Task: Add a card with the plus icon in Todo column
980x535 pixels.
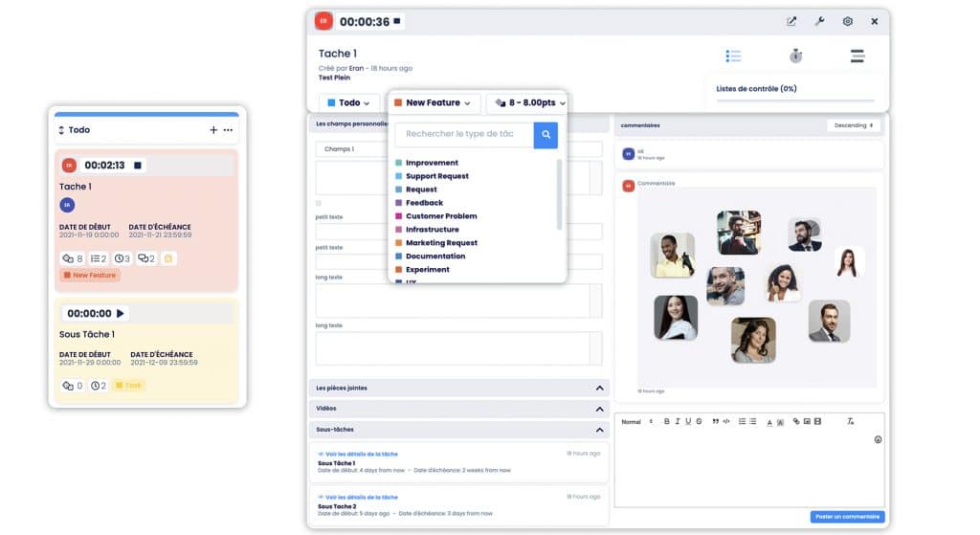Action: (213, 130)
